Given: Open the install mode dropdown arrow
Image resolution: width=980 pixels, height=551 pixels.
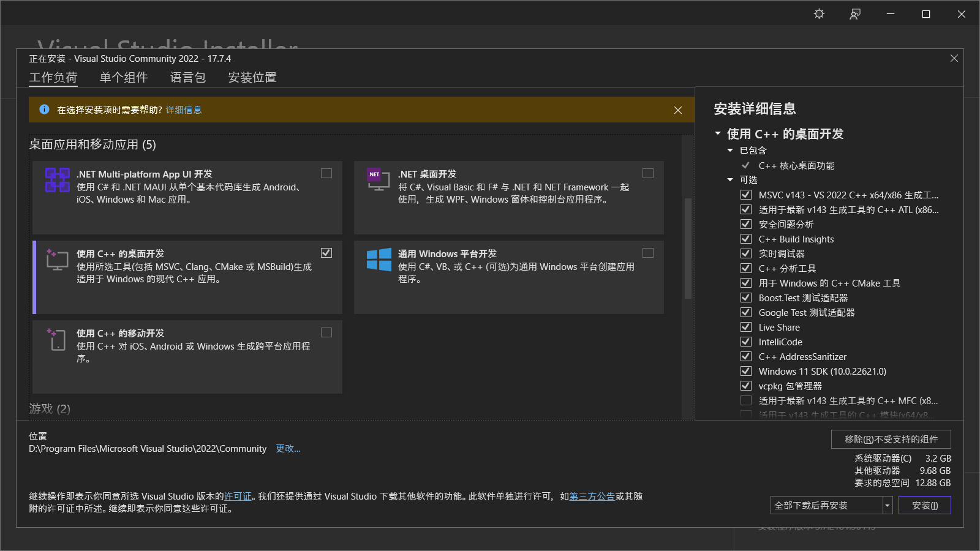Looking at the screenshot, I should point(888,505).
